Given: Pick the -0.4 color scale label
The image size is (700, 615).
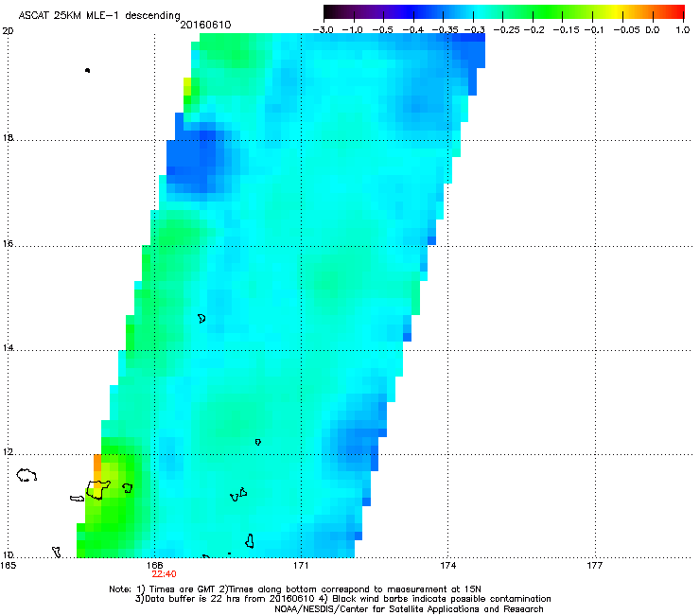Looking at the screenshot, I should coord(412,30).
